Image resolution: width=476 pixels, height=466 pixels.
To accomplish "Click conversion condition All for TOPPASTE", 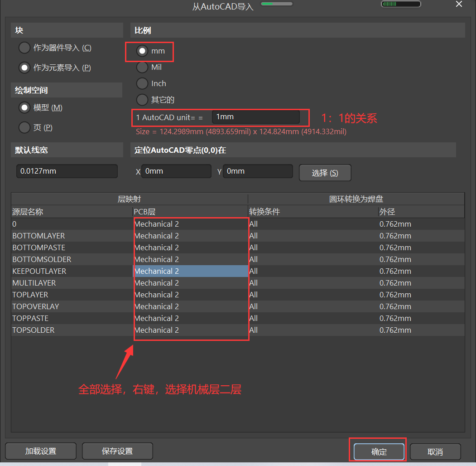I will 313,318.
